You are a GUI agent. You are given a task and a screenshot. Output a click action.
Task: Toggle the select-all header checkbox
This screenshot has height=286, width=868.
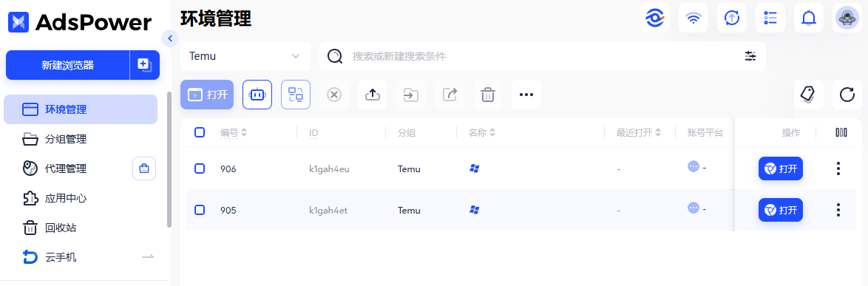[200, 132]
